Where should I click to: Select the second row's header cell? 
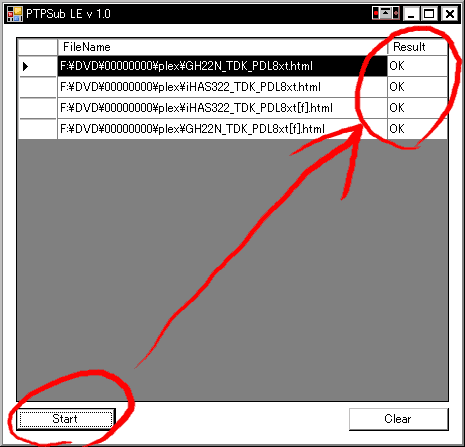pos(38,87)
